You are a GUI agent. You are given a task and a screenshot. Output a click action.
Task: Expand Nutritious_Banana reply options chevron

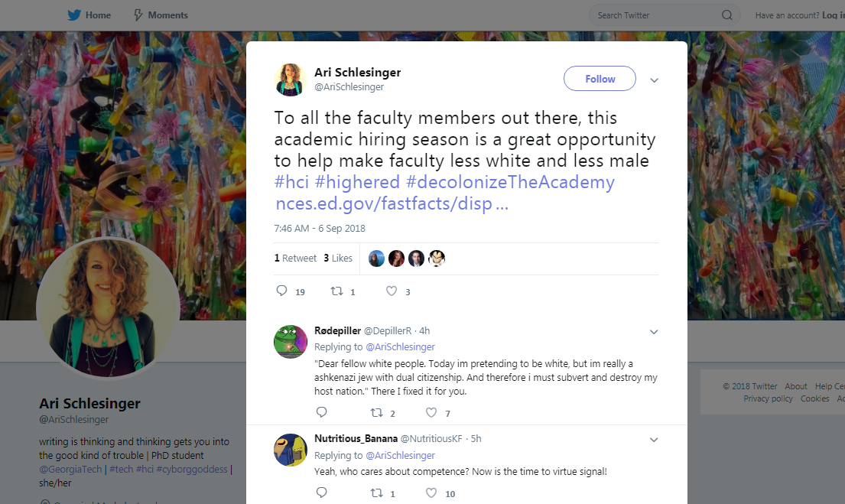pyautogui.click(x=654, y=440)
